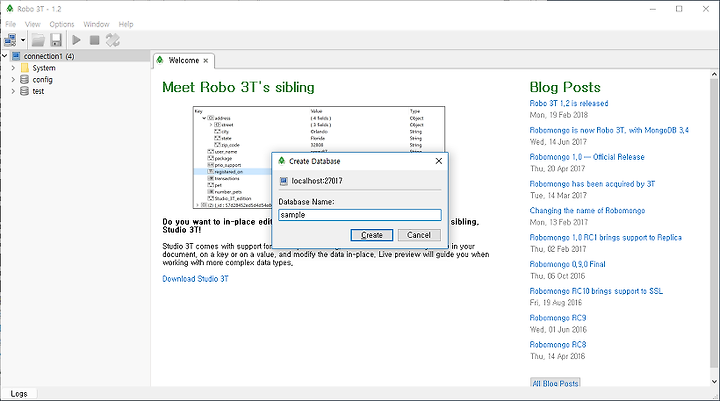Open the 'Robomongo 0.9.0 Final' post
720x401 pixels.
click(x=568, y=264)
